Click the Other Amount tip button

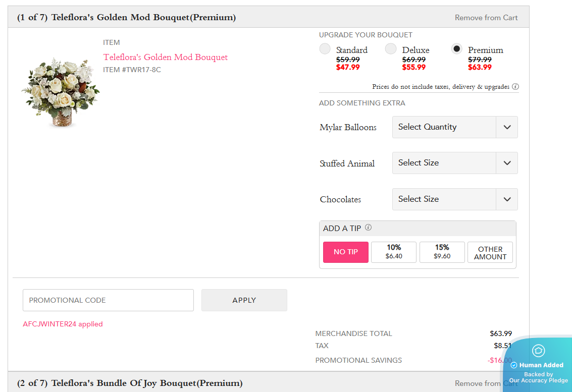coord(490,252)
